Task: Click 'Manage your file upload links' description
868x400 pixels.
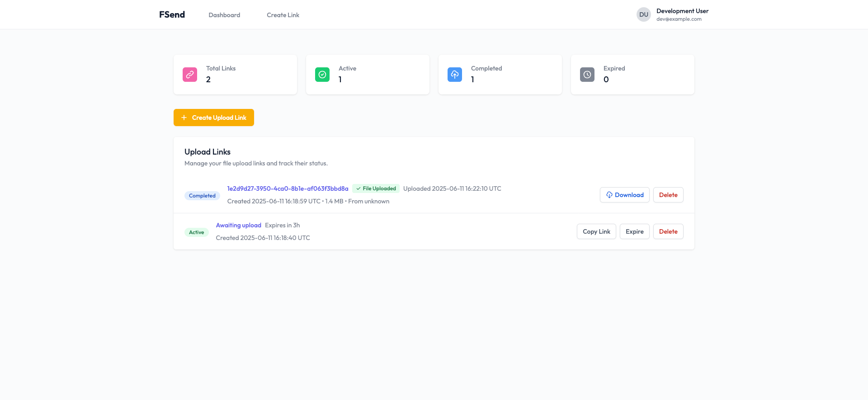Action: tap(256, 163)
